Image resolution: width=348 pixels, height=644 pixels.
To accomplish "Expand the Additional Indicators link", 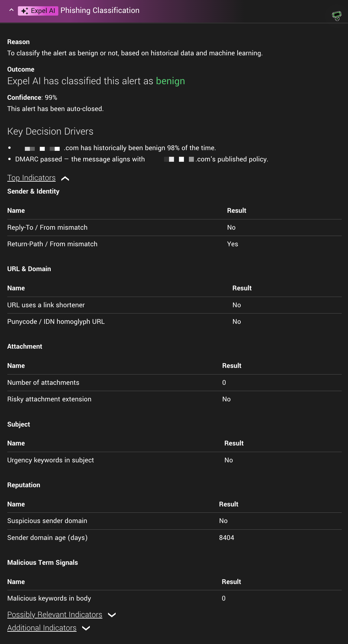I will [x=42, y=628].
